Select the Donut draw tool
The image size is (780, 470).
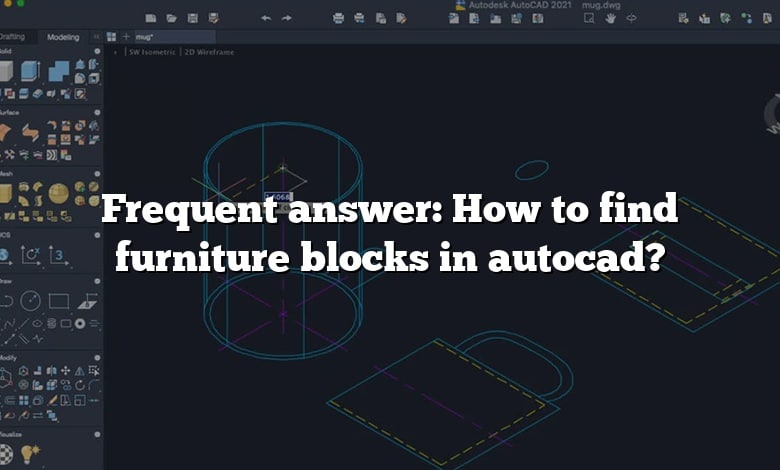pyautogui.click(x=80, y=324)
